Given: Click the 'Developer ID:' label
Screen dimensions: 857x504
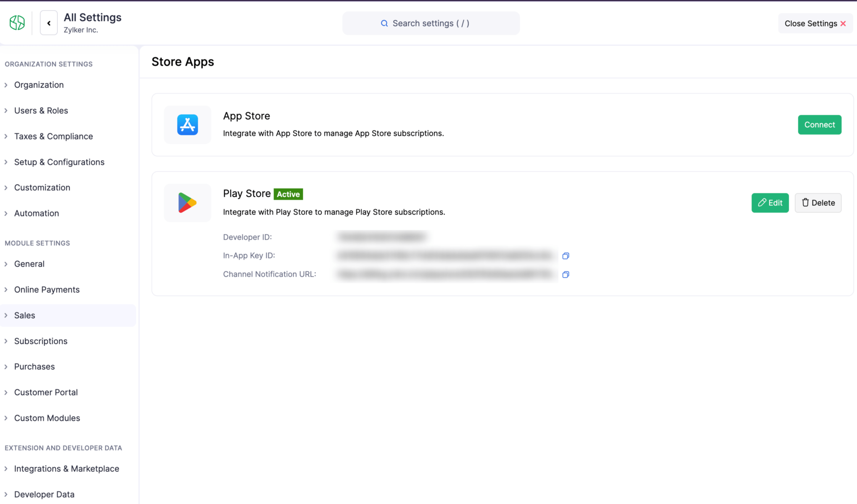Looking at the screenshot, I should click(x=247, y=237).
